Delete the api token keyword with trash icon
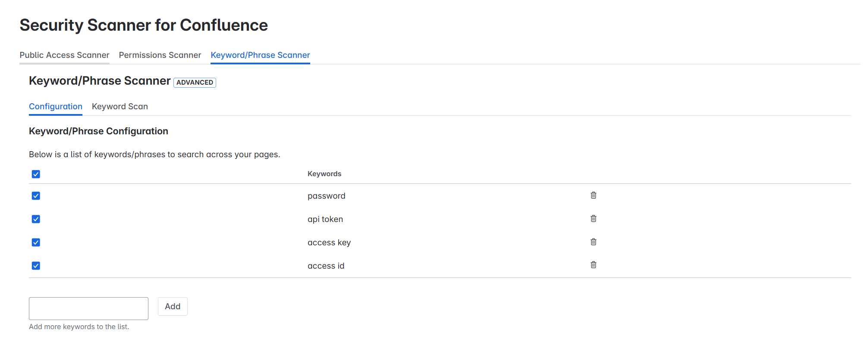This screenshot has height=352, width=868. coord(593,219)
